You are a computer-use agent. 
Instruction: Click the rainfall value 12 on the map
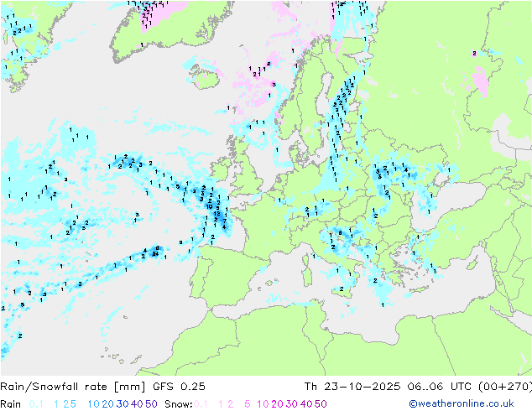click(217, 214)
